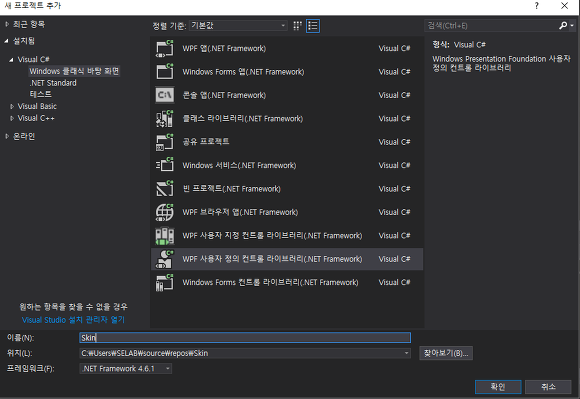Select the .NET Standard category
This screenshot has height=399, width=580.
coord(53,83)
